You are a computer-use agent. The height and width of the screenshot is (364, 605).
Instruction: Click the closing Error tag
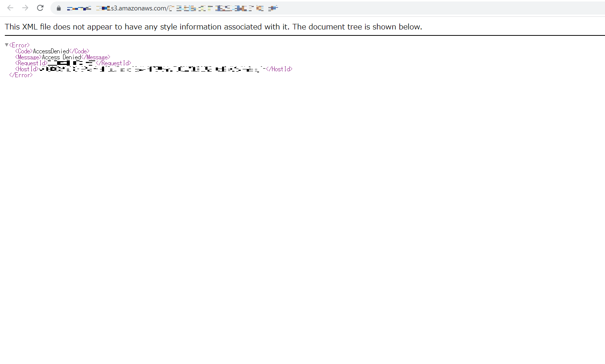tap(21, 75)
